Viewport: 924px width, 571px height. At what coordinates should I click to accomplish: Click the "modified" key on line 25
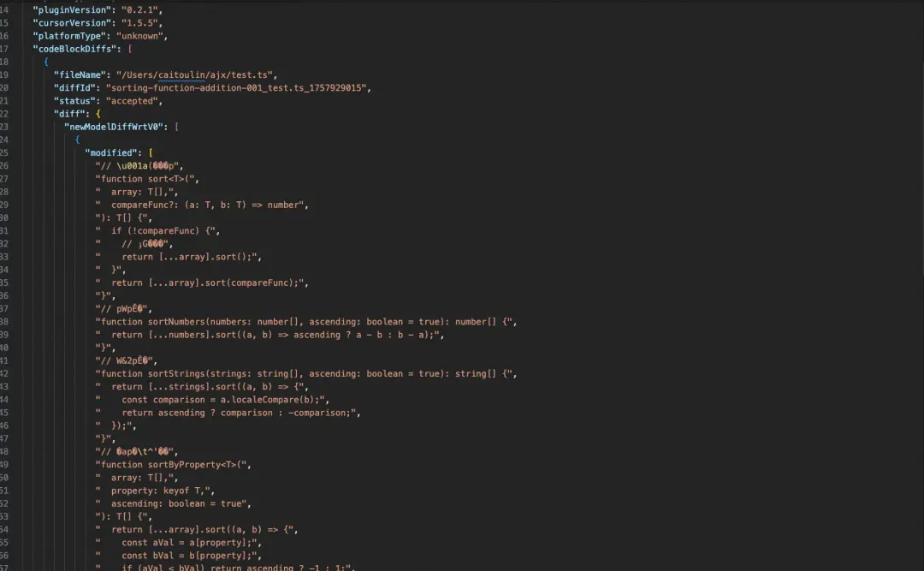(x=110, y=152)
